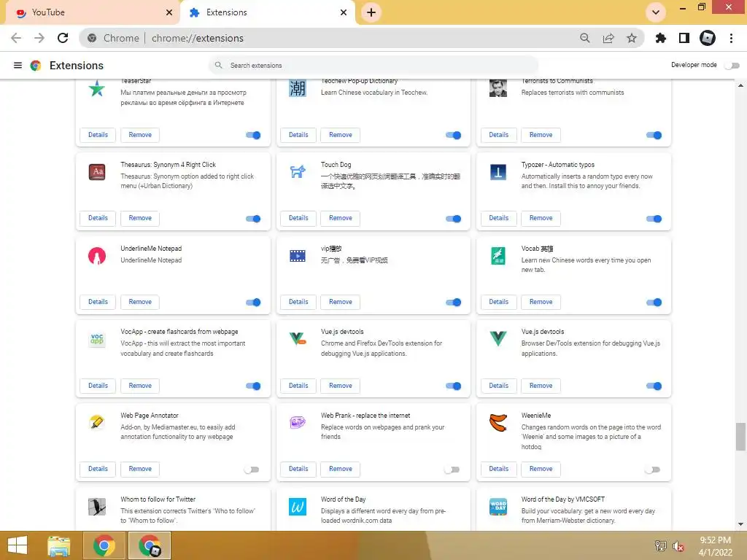Click the first Chrome taskbar icon
Screen dimensions: 747x560
coord(104,545)
